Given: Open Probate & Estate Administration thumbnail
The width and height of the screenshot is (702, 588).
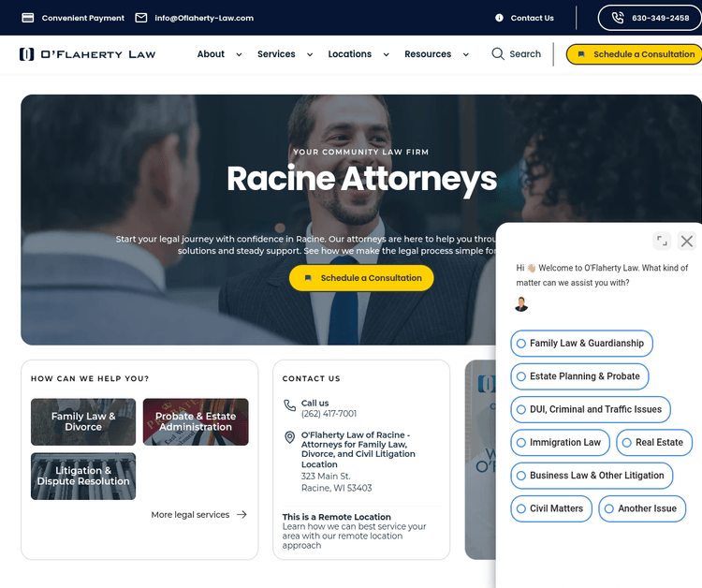Looking at the screenshot, I should pos(196,422).
